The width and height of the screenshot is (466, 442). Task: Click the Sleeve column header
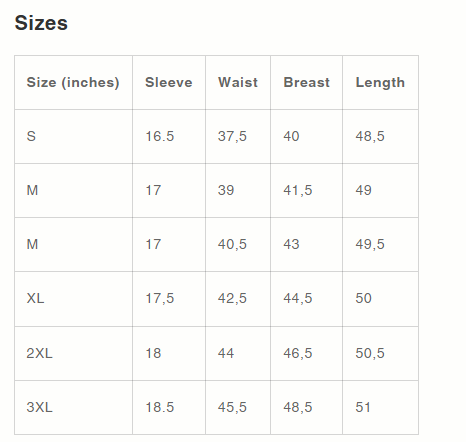point(169,82)
